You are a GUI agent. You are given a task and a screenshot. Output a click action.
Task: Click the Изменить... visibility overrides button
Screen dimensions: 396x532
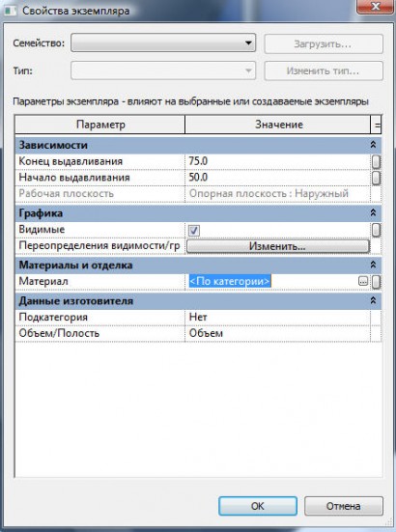click(x=278, y=246)
